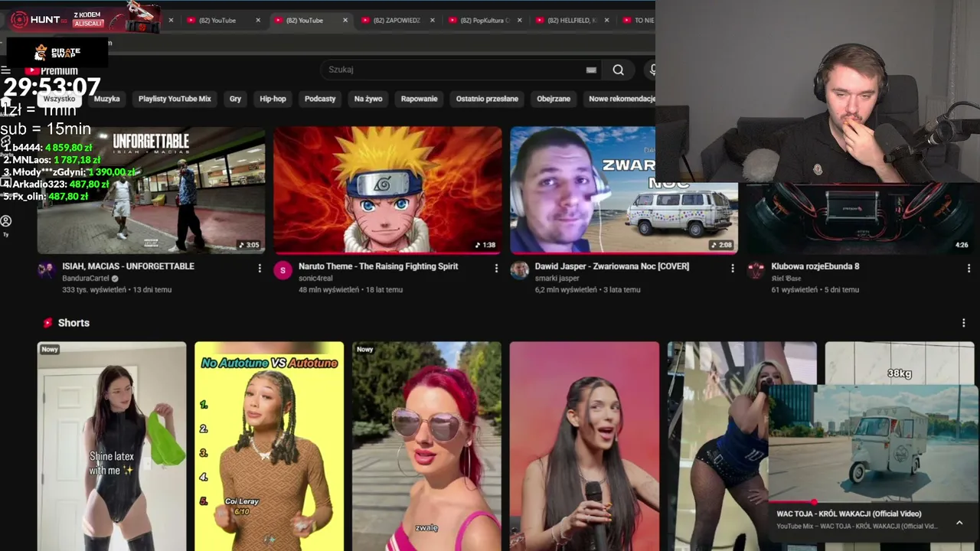Open the red-haired 'zwalę' Short
980x551 pixels.
(427, 446)
